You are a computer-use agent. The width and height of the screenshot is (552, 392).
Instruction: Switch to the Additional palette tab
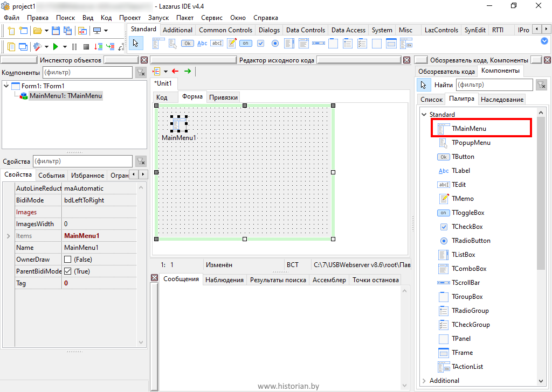click(x=177, y=30)
